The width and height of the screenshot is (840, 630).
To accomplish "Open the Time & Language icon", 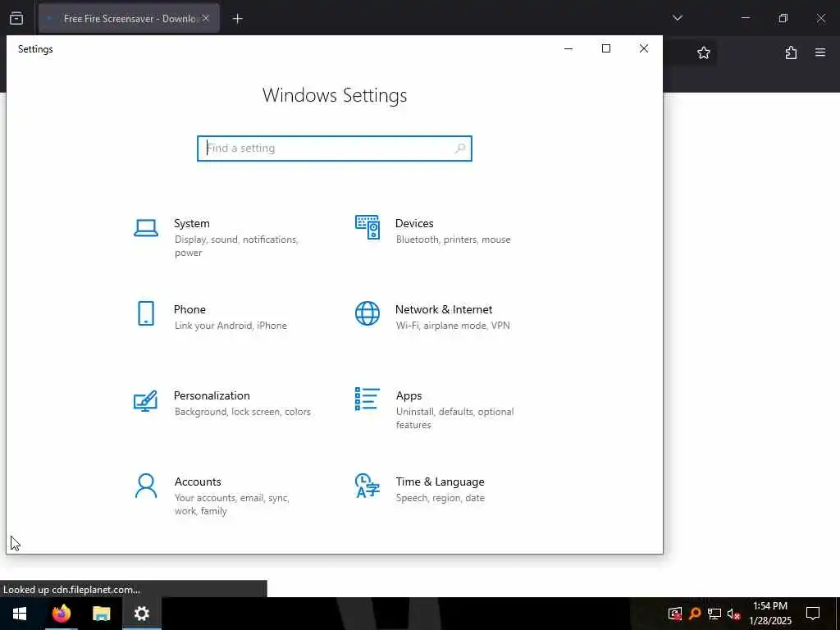I will (367, 486).
